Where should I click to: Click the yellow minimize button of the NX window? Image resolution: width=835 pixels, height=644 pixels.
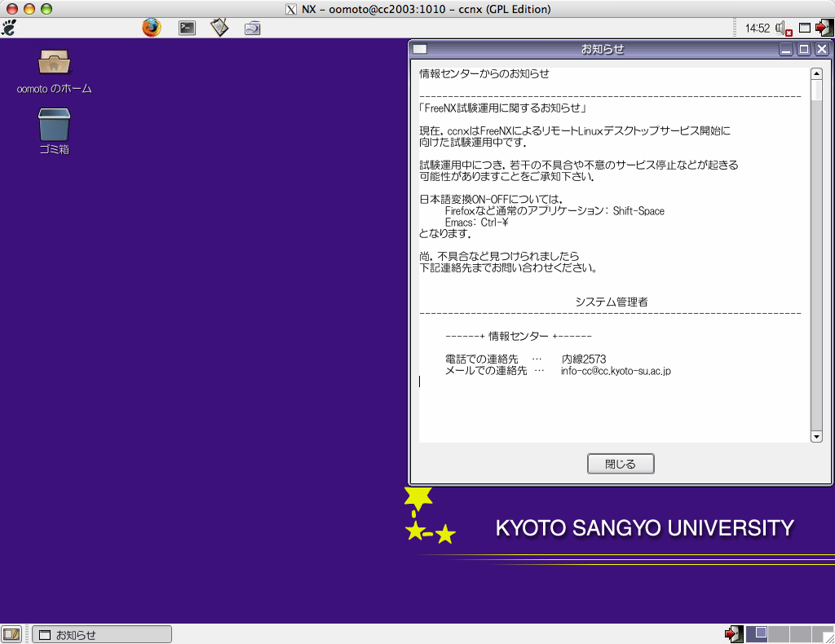(x=29, y=9)
